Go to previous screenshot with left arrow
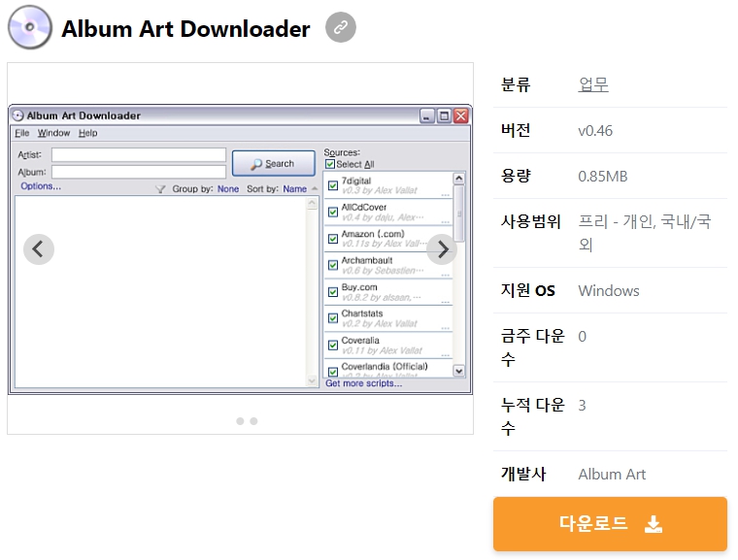 pos(39,249)
